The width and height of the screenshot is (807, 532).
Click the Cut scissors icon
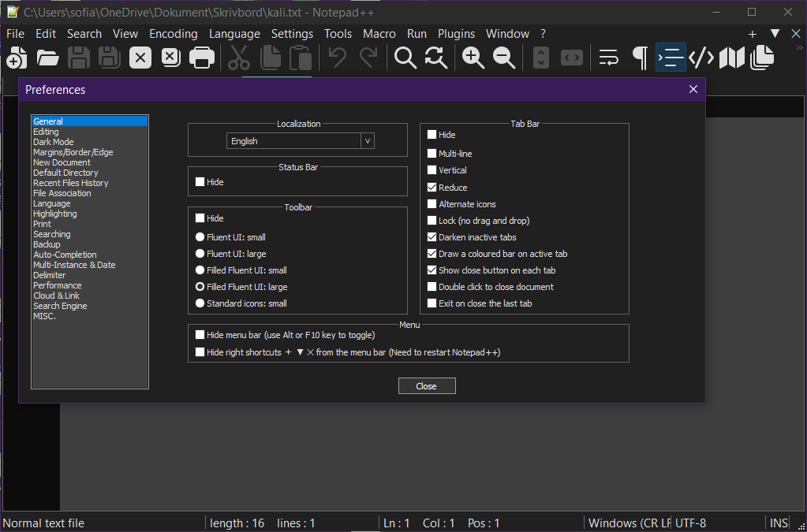(x=239, y=57)
